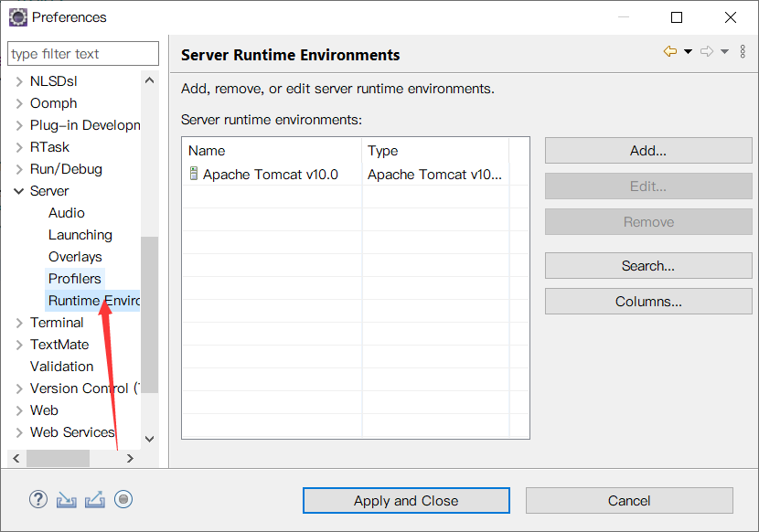Viewport: 759px width, 532px height.
Task: Collapse the Server tree node
Action: pyautogui.click(x=19, y=191)
